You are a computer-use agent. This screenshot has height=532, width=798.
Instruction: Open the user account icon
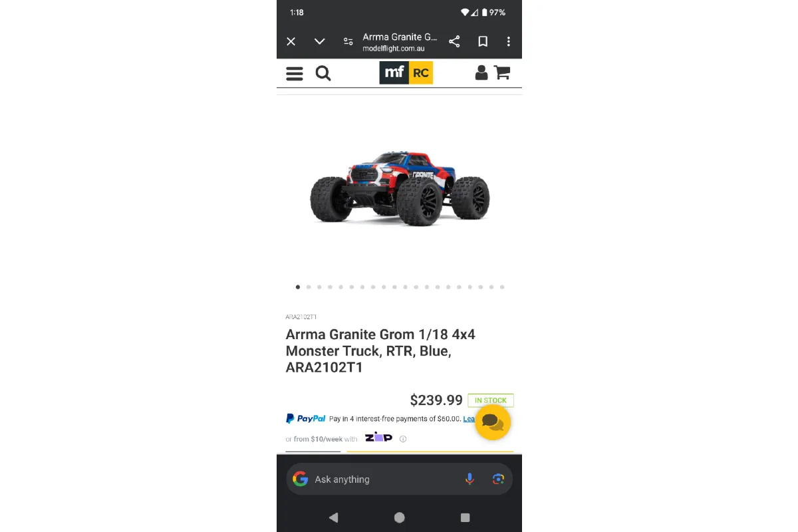click(x=481, y=72)
